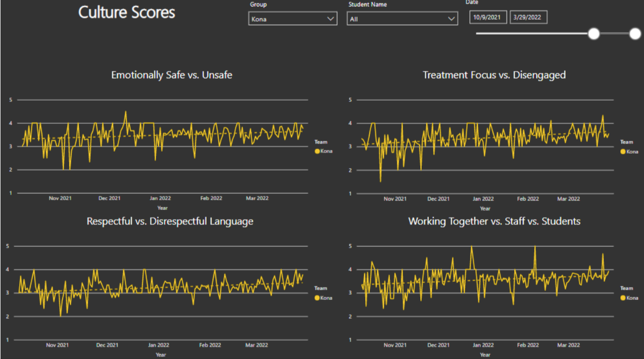Viewport: 644px width, 359px height.
Task: Click the Culture Scores report heading
Action: point(126,12)
